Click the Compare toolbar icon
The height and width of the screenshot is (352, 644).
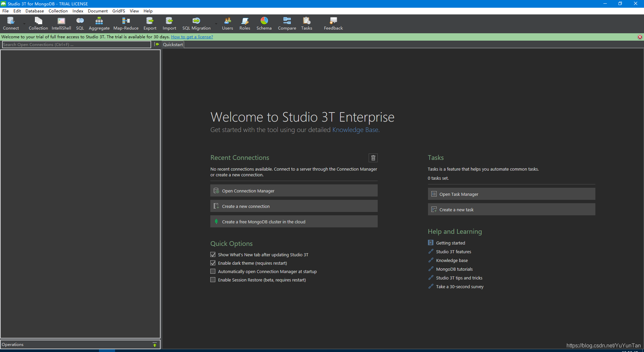click(287, 24)
